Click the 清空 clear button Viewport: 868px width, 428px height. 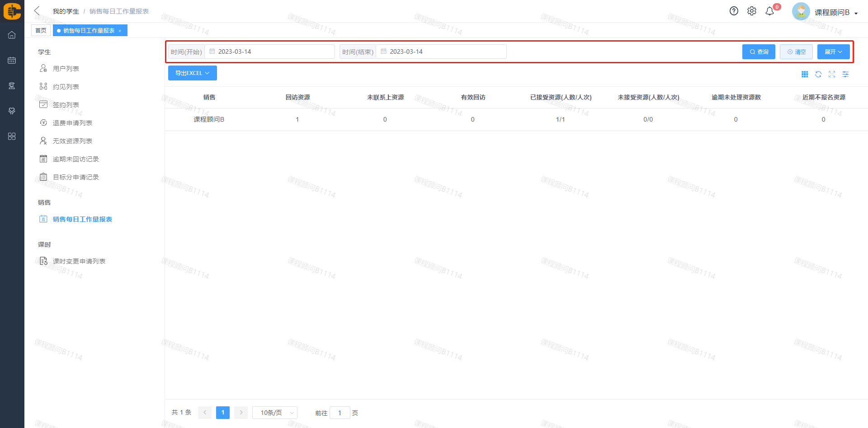pos(796,52)
